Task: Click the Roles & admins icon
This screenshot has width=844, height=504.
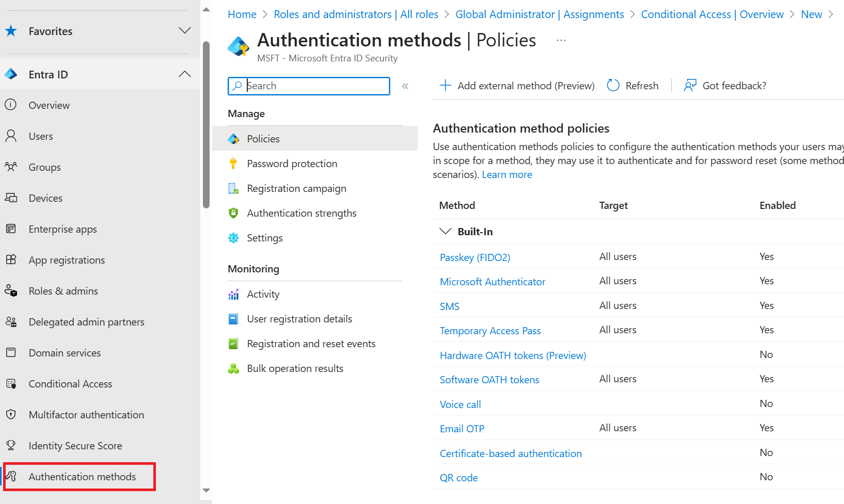Action: (x=11, y=290)
